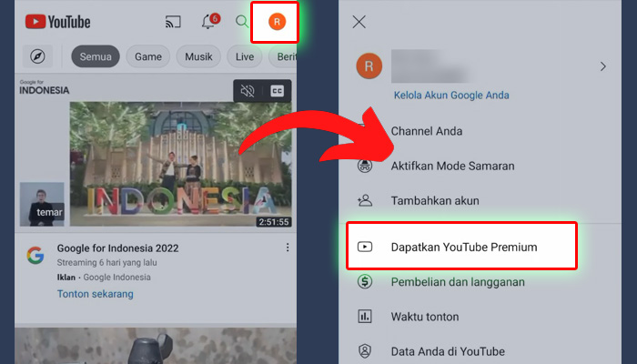Click the bar chart icon beside Waktu tonton
Image resolution: width=637 pixels, height=364 pixels.
[365, 317]
